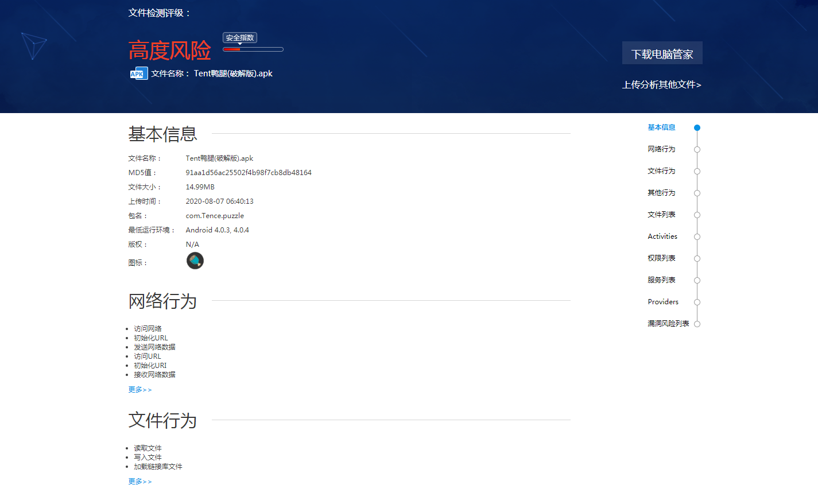The width and height of the screenshot is (818, 504).
Task: Click the 初始化URI list item
Action: coord(150,366)
